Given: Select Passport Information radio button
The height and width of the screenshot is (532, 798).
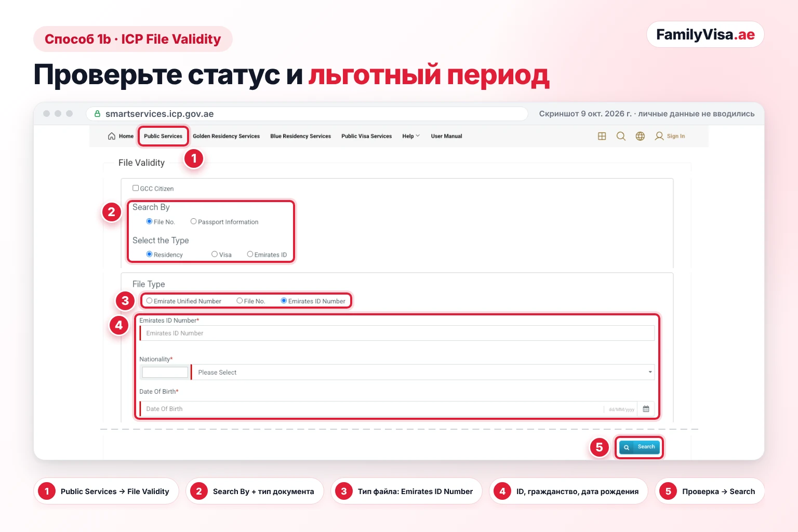Looking at the screenshot, I should tap(193, 221).
